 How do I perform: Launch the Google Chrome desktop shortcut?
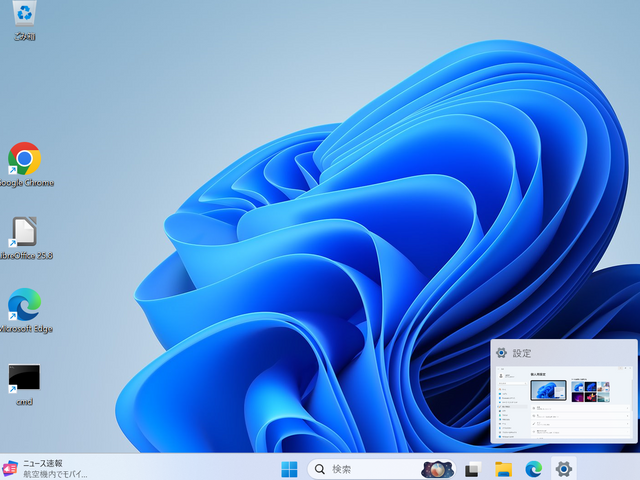[x=24, y=159]
